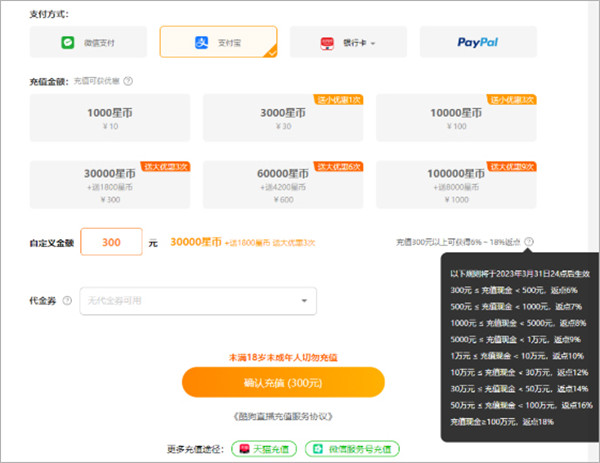Expand the voucher dropdown 无代金券可用
Viewport: 600px width, 463px height.
coord(198,300)
